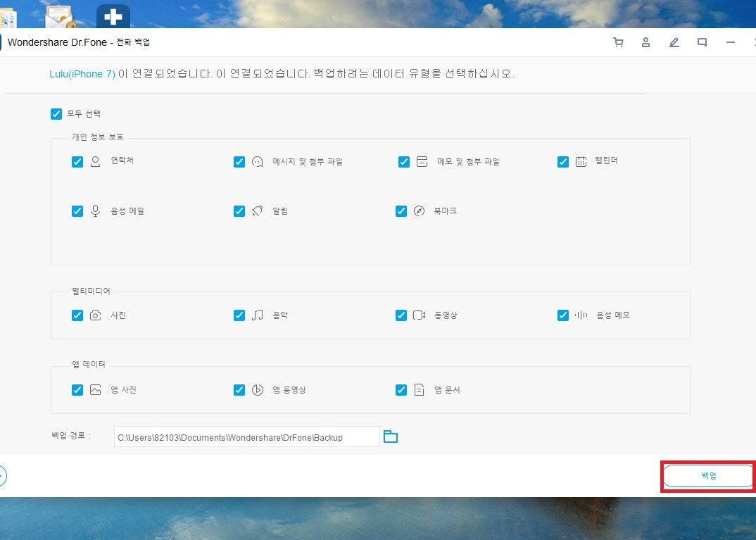The width and height of the screenshot is (756, 540).
Task: Click the 모두 선택 label text
Action: point(84,114)
